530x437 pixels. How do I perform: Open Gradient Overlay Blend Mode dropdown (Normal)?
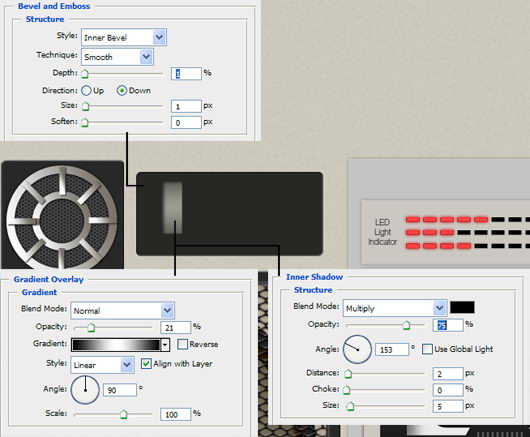122,310
